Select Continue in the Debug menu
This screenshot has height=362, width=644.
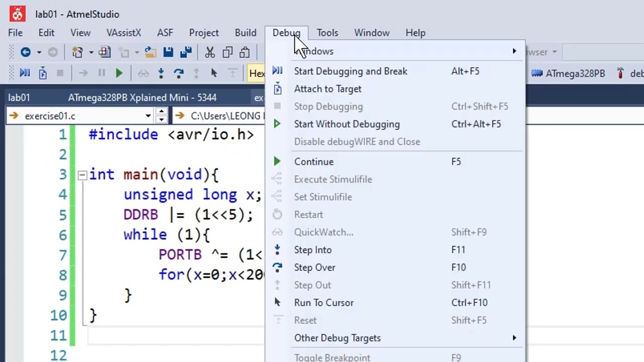click(x=314, y=162)
